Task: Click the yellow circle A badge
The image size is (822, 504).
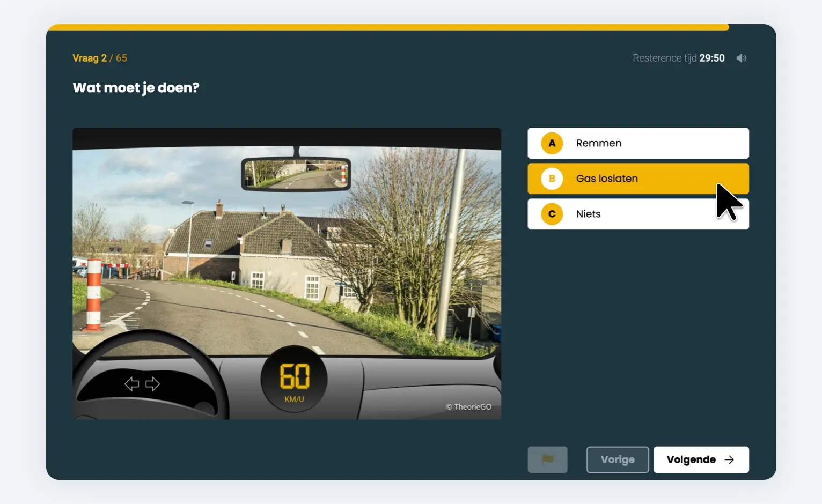Action: 552,143
